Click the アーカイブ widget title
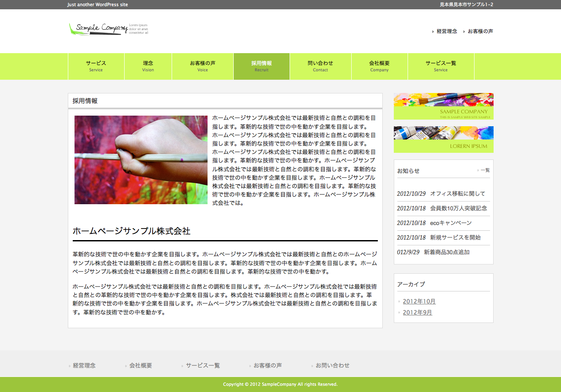 point(411,284)
